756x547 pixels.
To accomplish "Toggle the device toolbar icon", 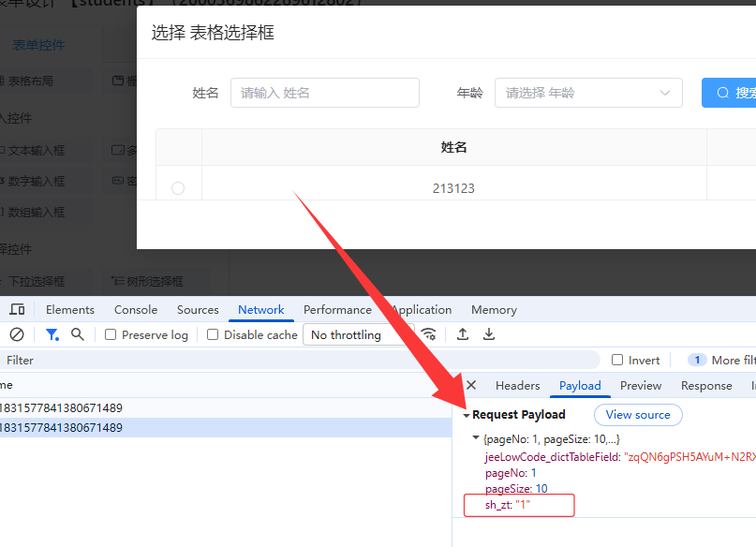I will pyautogui.click(x=17, y=310).
